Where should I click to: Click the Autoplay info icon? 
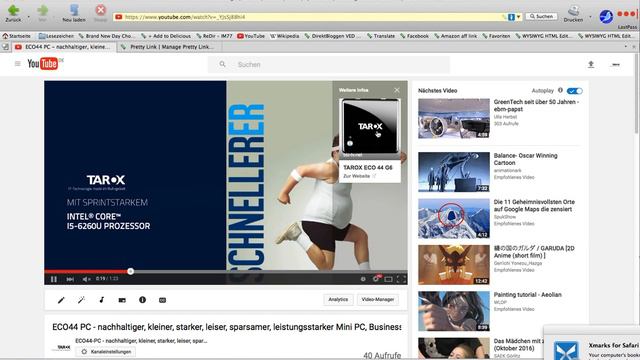click(x=560, y=90)
